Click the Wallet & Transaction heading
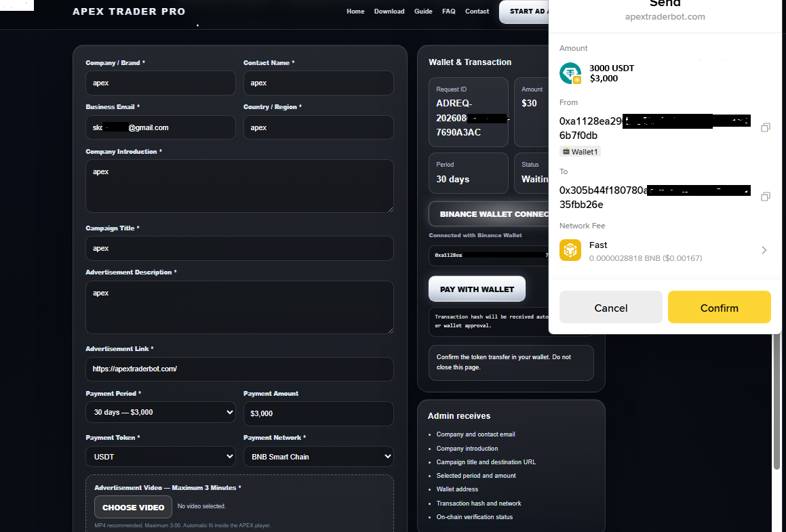The image size is (786, 532). 470,62
